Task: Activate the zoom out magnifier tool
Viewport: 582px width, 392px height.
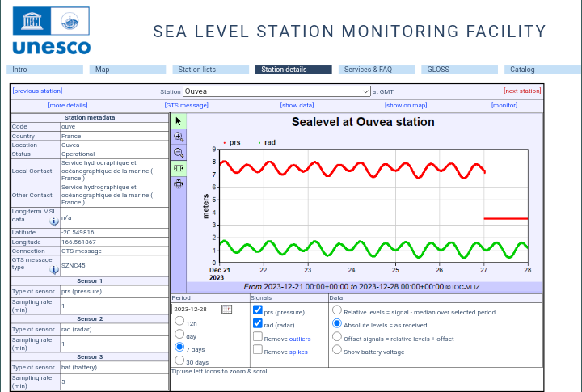Action: pos(179,153)
